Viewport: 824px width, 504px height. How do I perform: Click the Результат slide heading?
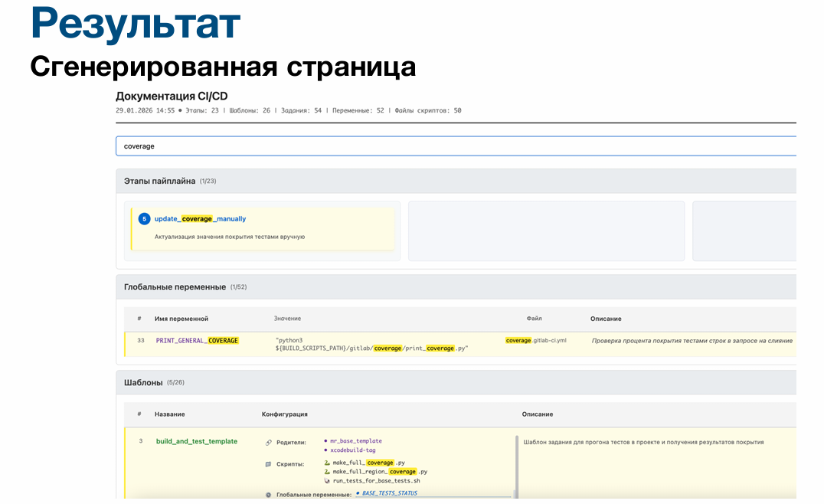coord(136,25)
